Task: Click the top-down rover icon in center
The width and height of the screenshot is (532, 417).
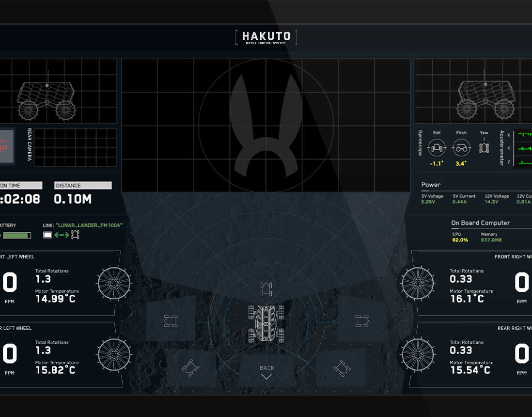Action: coord(266,323)
